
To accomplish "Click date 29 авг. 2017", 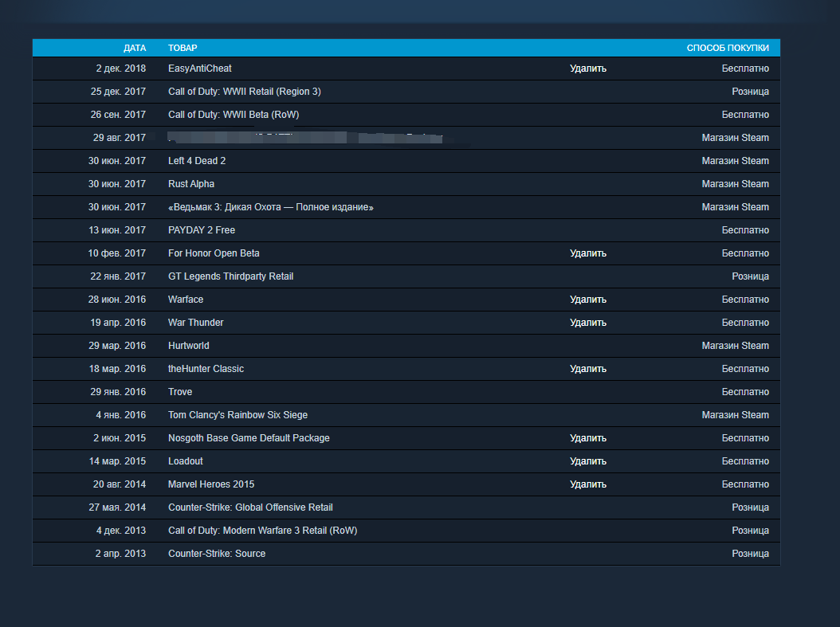I will (119, 138).
